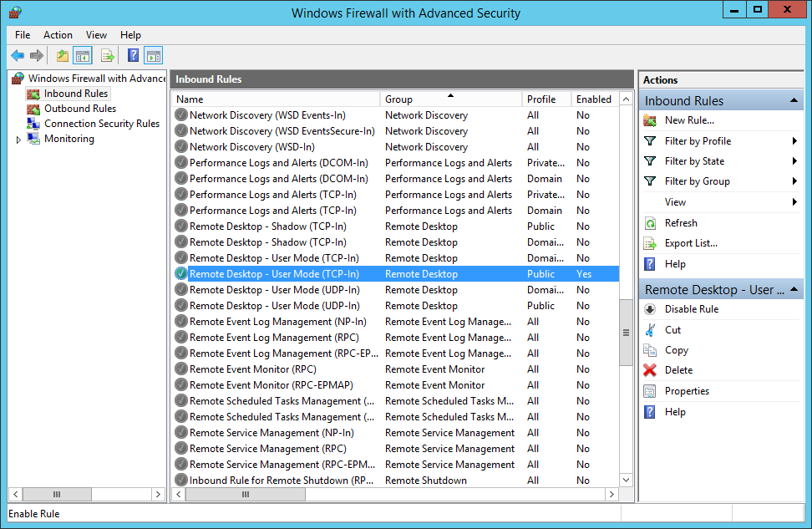Screen dimensions: 812x529
Task: Open the View menu in menu bar
Action: [96, 35]
